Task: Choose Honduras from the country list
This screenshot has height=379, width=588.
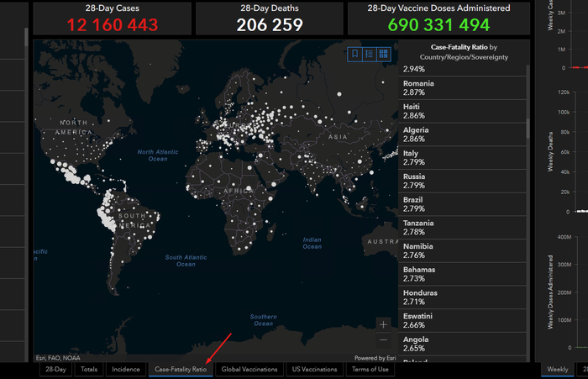Action: coord(421,297)
